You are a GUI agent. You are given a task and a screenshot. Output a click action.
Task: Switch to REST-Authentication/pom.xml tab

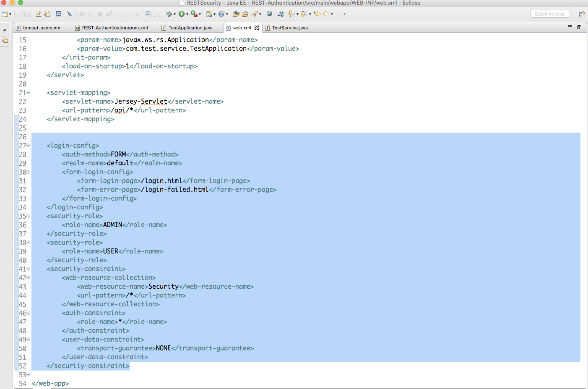(x=112, y=28)
